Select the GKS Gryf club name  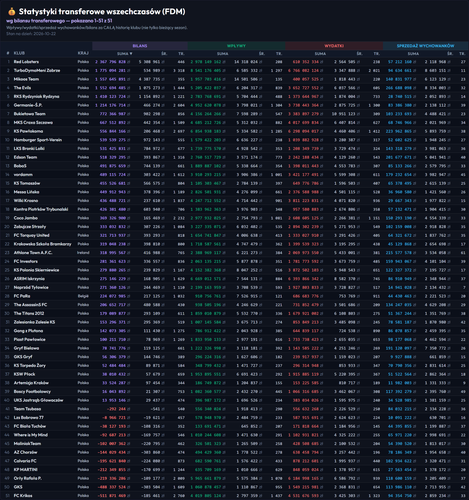pos(23,356)
